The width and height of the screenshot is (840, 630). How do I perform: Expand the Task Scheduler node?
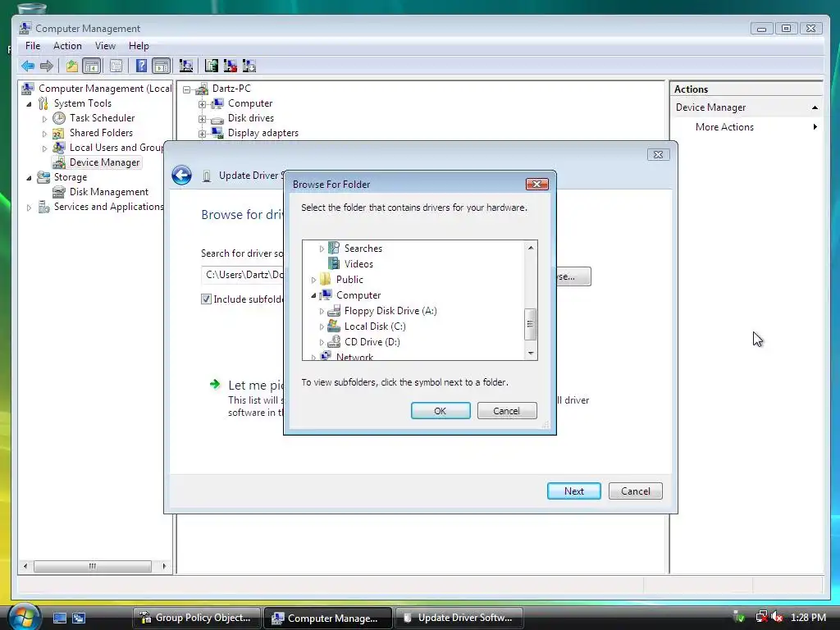pos(44,119)
